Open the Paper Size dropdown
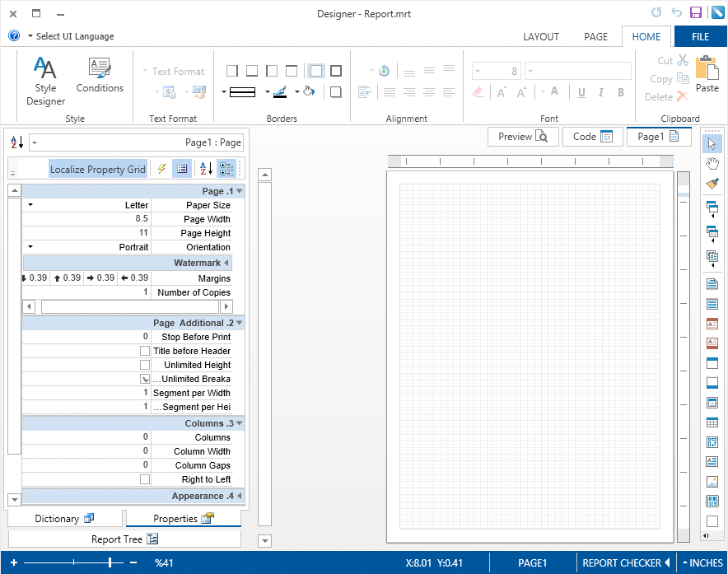 coord(30,205)
